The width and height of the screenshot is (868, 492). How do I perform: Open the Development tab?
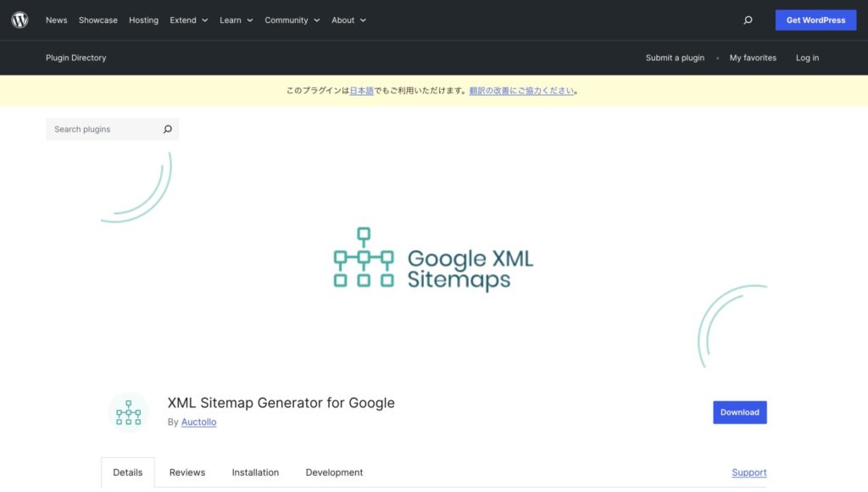pyautogui.click(x=334, y=472)
